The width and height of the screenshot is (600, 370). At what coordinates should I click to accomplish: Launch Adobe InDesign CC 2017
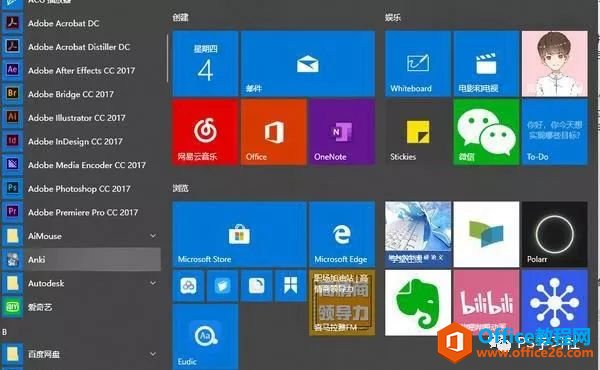pos(81,142)
